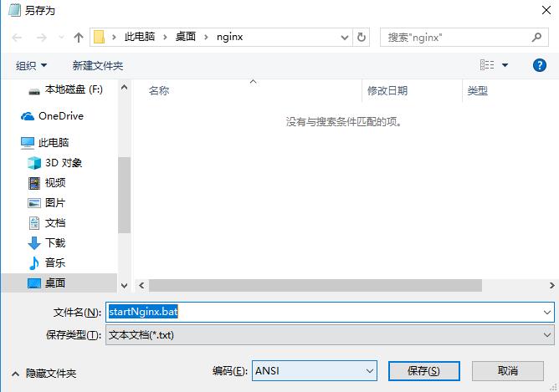Click the up-directory arrow icon

coord(79,38)
